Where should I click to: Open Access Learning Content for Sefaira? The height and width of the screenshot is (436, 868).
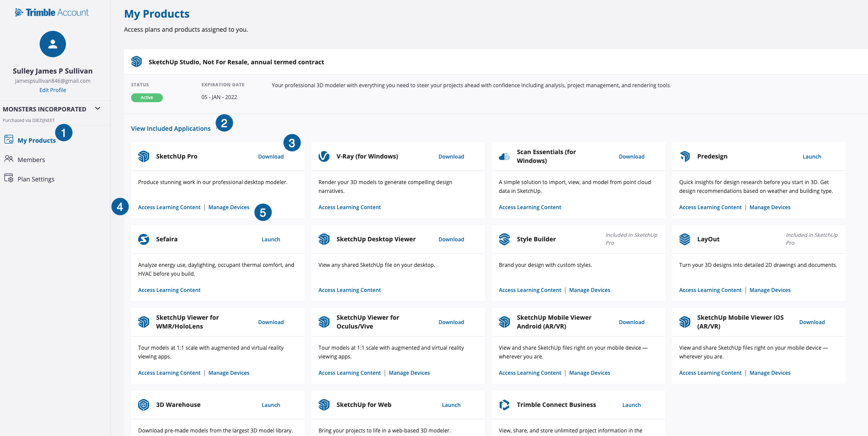[x=169, y=290]
